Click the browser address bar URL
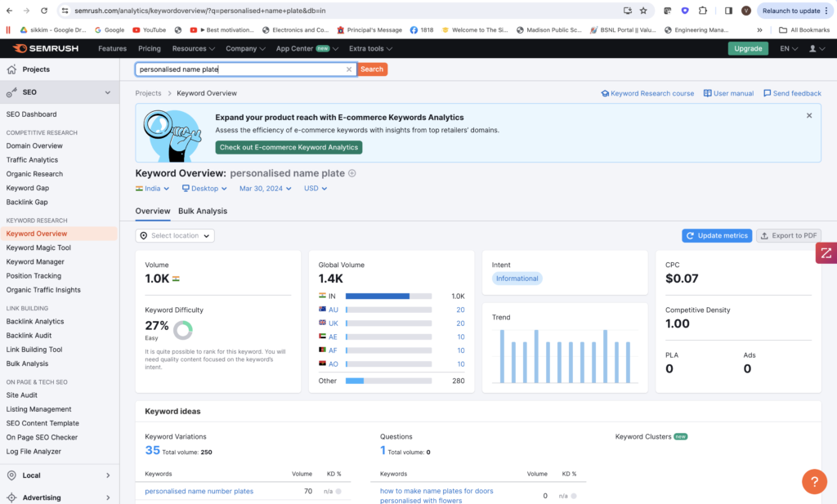This screenshot has width=837, height=504. click(199, 11)
